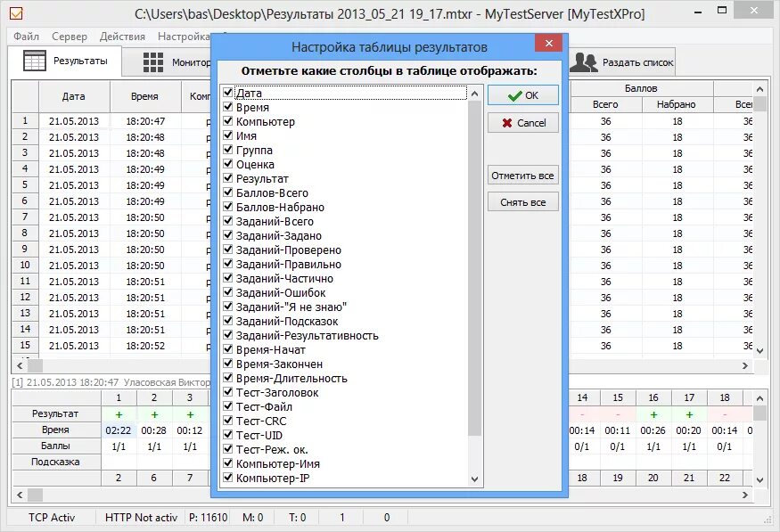Screen dimensions: 780x532
Task: Click TCP Activ status bar entry
Action: point(52,518)
